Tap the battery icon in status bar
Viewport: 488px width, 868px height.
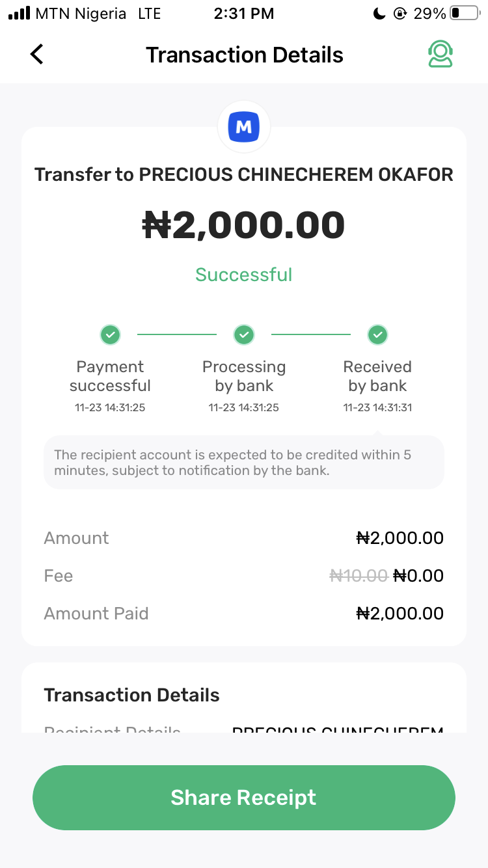point(464,14)
